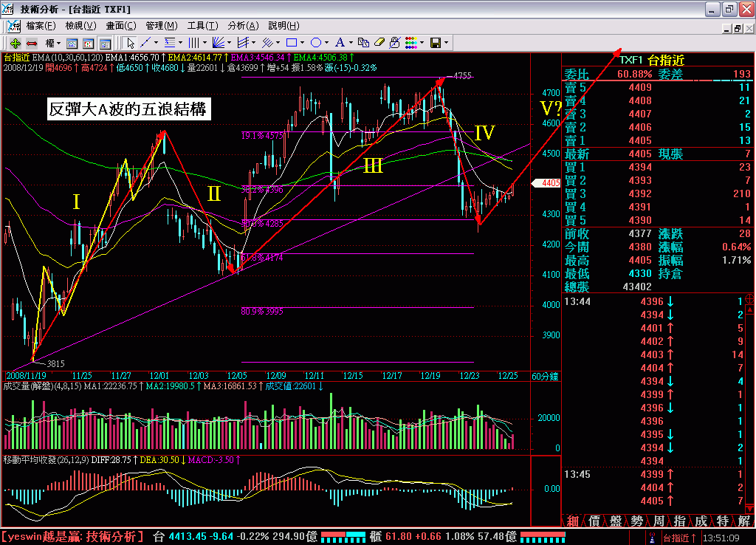Open dropdown beside the 權 toolbar button
This screenshot has height=545, width=756.
coord(59,44)
